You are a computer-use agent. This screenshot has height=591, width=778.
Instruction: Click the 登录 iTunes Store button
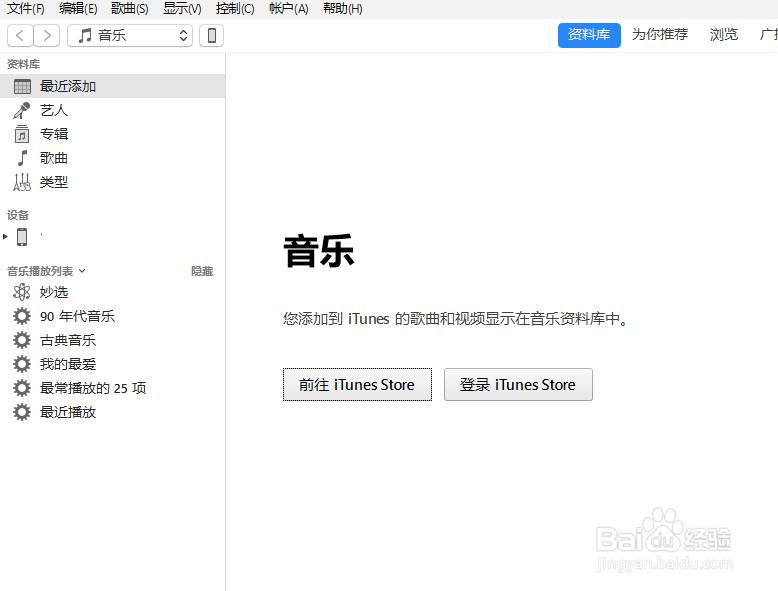point(518,385)
